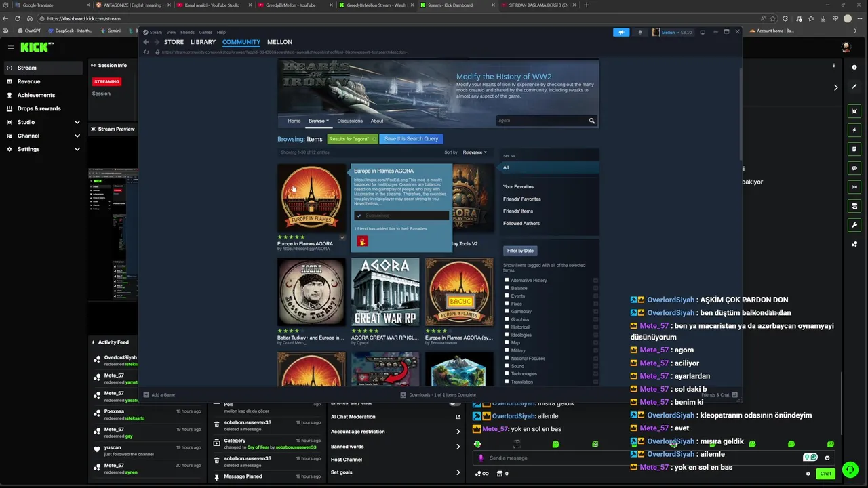Open AGORA GREAT WAR RP thumbnail
The image size is (868, 488).
coord(385,292)
